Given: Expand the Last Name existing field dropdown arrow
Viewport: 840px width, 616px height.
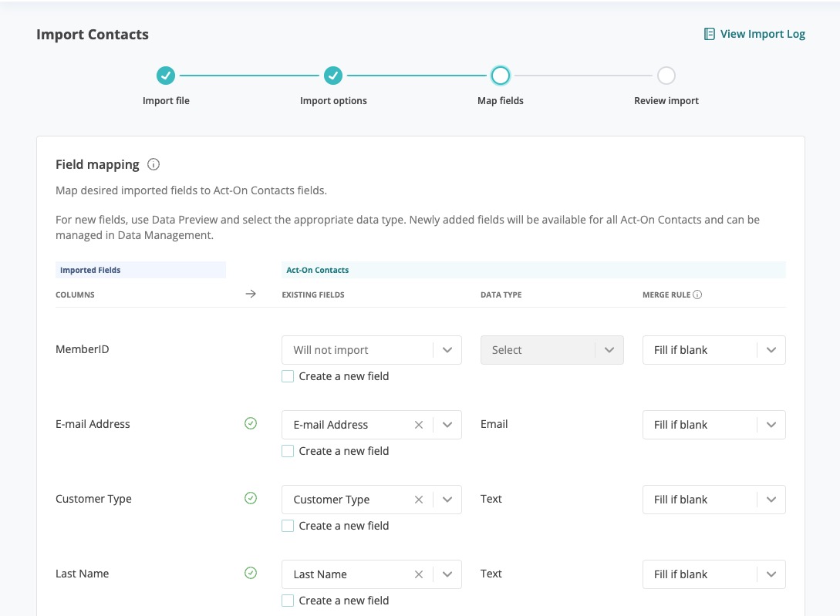Looking at the screenshot, I should (447, 574).
